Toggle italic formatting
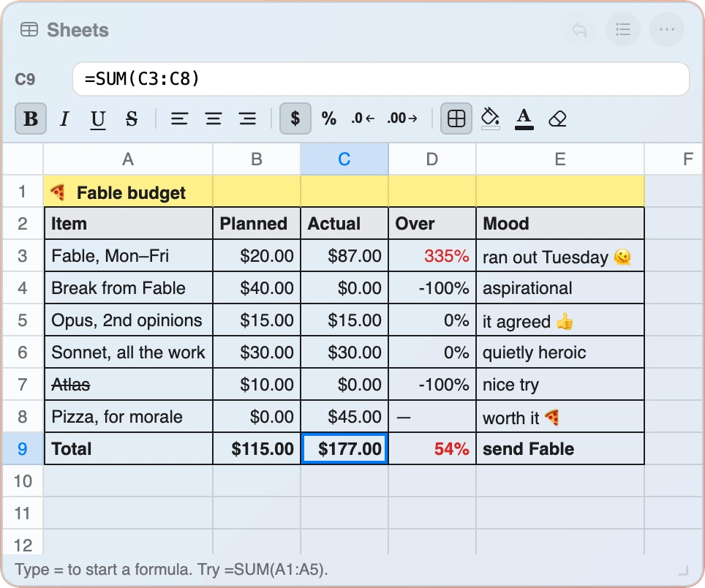This screenshot has width=705, height=588. 64,118
